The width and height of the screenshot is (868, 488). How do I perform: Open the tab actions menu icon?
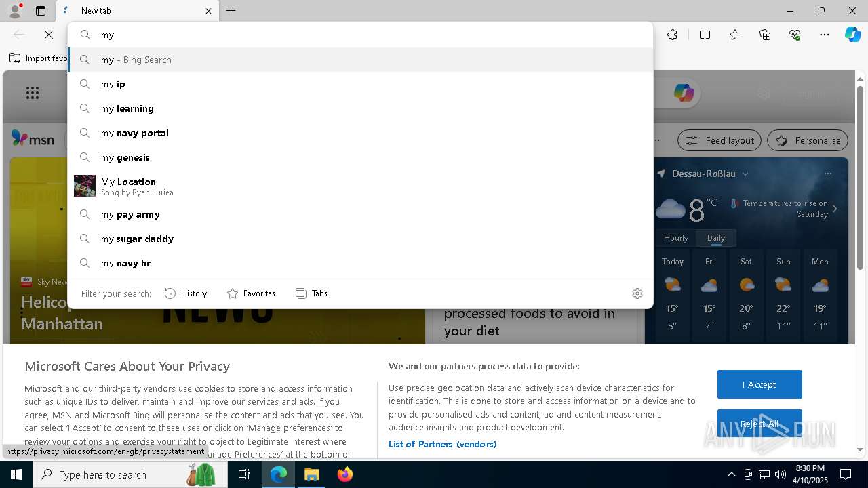click(x=41, y=11)
